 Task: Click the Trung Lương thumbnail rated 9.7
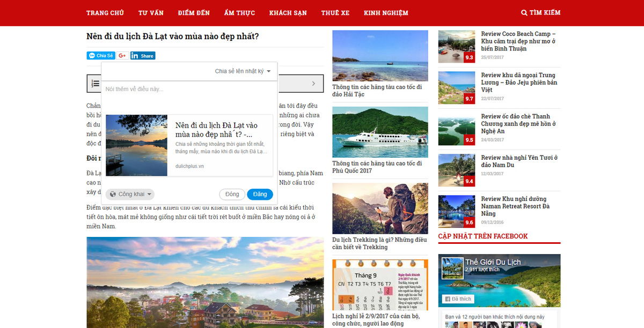pyautogui.click(x=457, y=87)
